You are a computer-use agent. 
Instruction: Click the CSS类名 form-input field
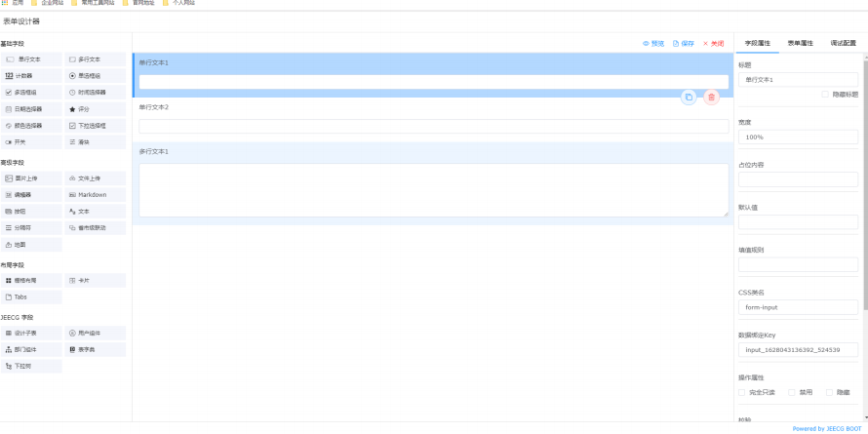[797, 307]
